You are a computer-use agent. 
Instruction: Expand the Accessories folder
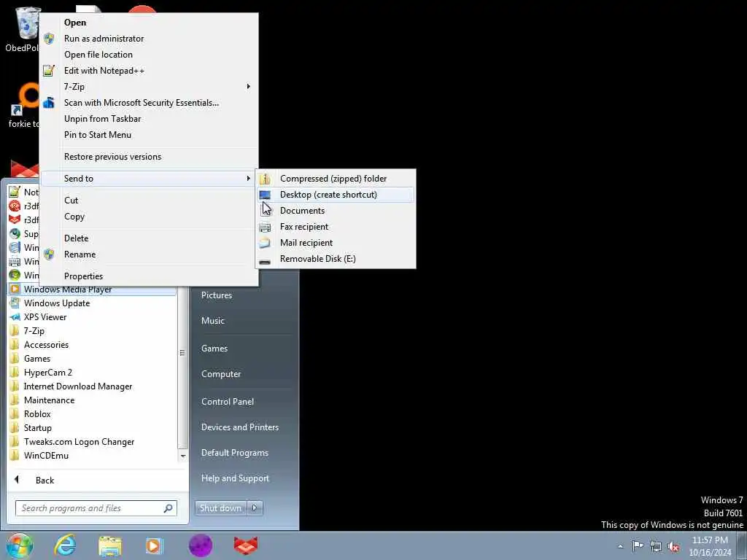93,345
